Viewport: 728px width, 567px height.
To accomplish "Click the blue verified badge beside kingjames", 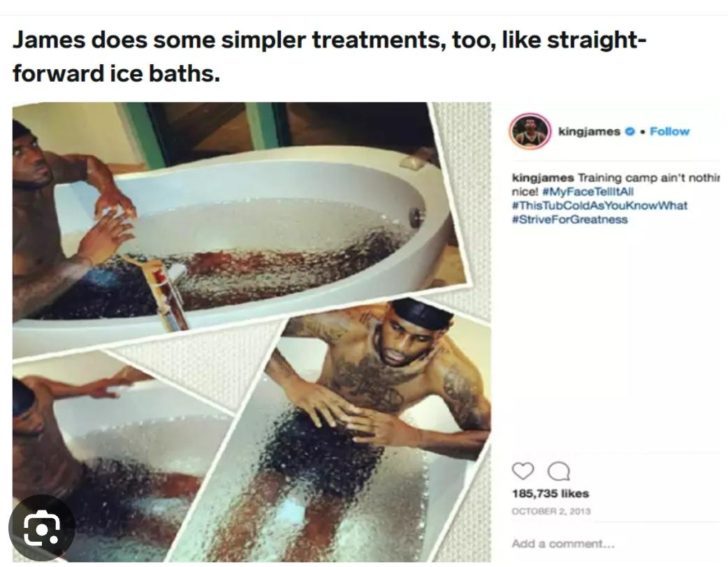I will tap(630, 131).
